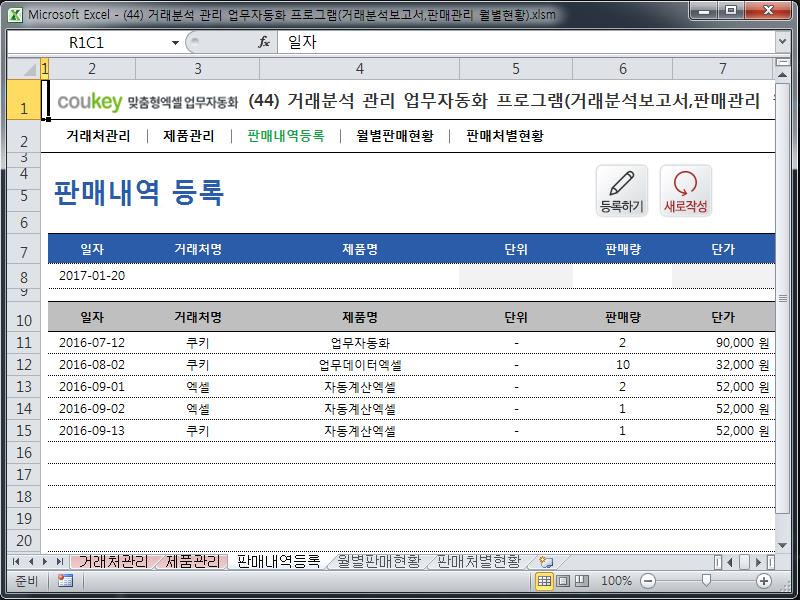Click the 2016-09-02 date cell
The height and width of the screenshot is (600, 800).
coord(92,409)
